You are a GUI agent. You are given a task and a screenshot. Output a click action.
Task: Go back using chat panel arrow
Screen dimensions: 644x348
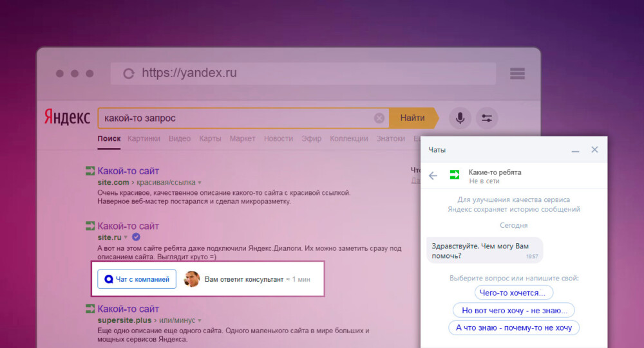(433, 176)
